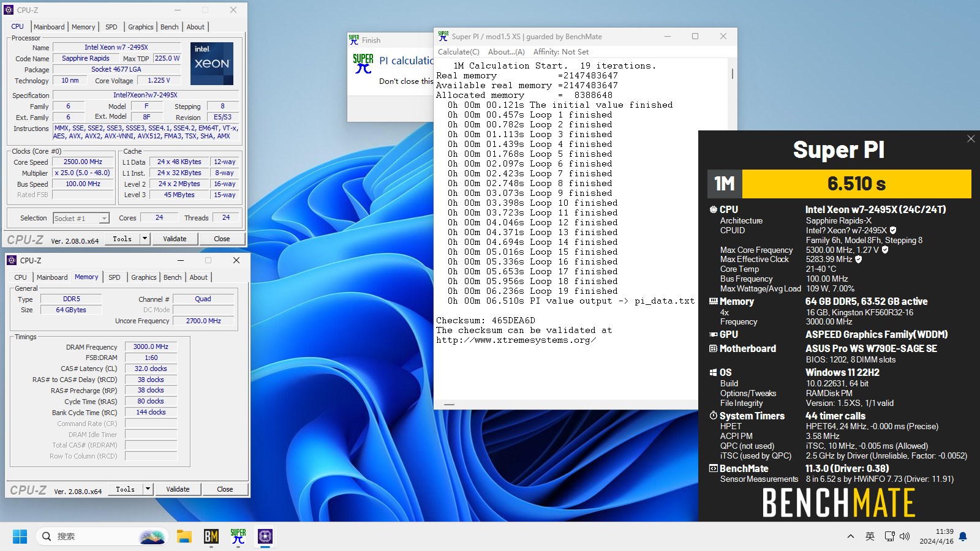Click Close button in top CPU-Z window
Image resolution: width=980 pixels, height=551 pixels.
222,239
